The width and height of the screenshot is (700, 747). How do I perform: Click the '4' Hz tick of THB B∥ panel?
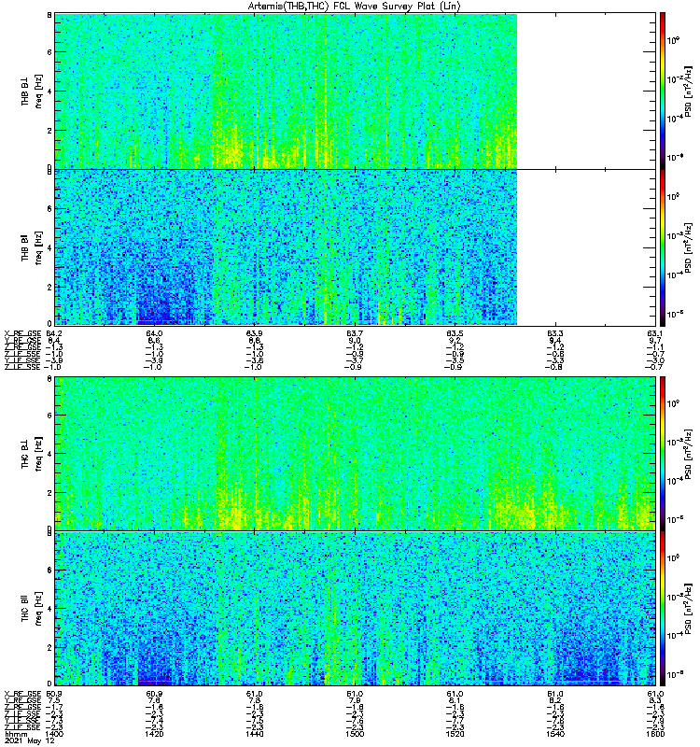click(49, 248)
